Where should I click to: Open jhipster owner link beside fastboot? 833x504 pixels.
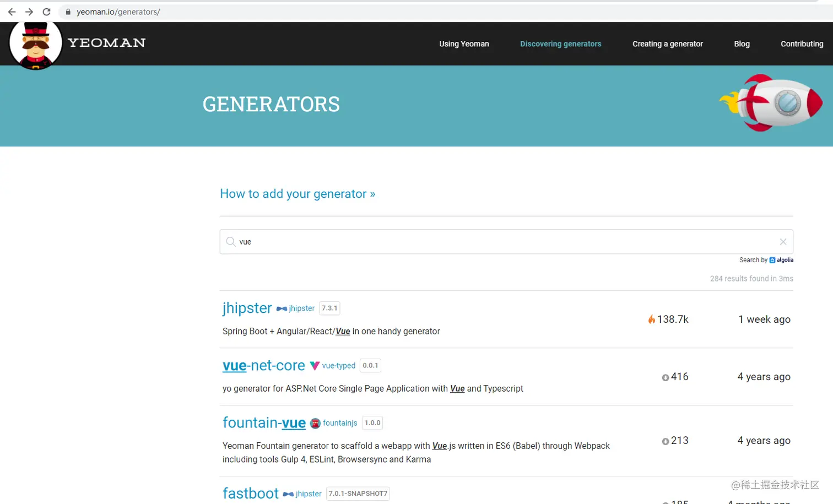point(309,494)
